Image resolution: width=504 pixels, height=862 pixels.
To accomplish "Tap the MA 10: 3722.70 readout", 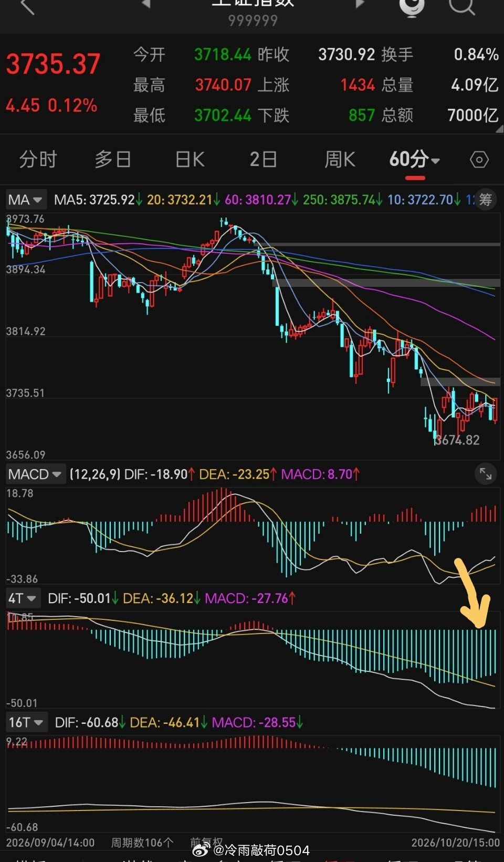I will 424,200.
